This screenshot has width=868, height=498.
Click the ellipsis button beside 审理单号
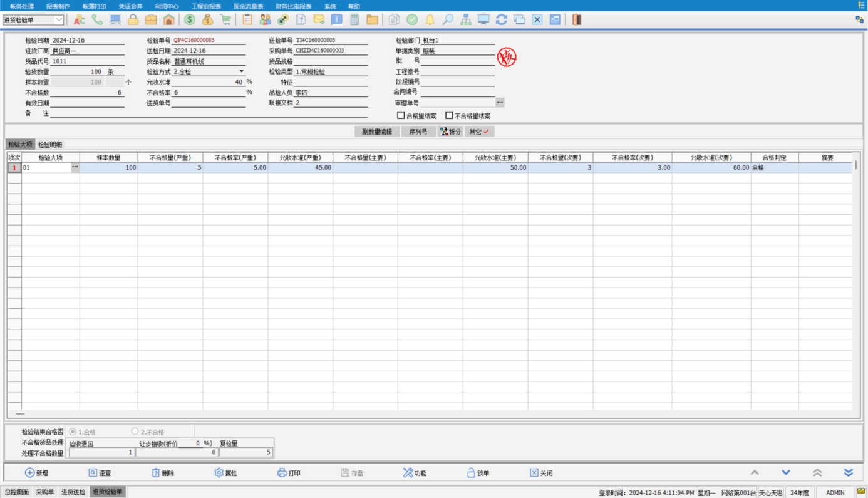click(x=500, y=102)
